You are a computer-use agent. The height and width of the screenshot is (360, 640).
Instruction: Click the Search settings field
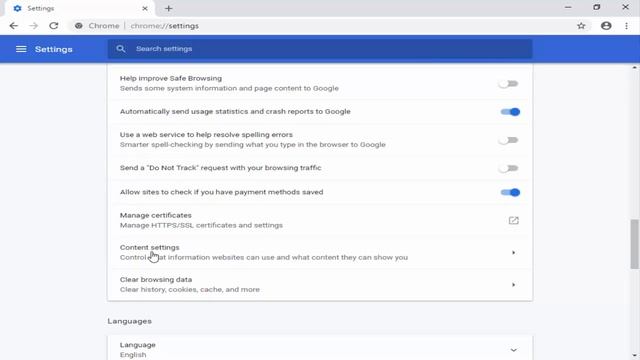click(320, 49)
